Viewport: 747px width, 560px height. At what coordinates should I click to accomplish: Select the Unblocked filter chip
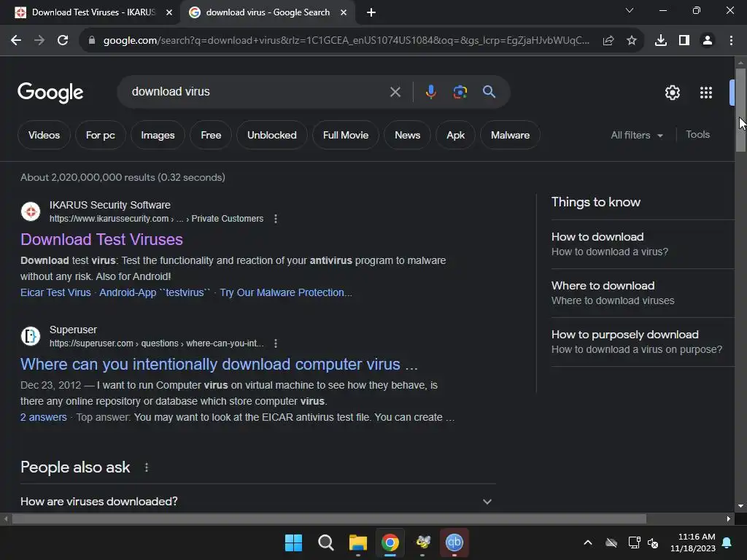click(271, 135)
